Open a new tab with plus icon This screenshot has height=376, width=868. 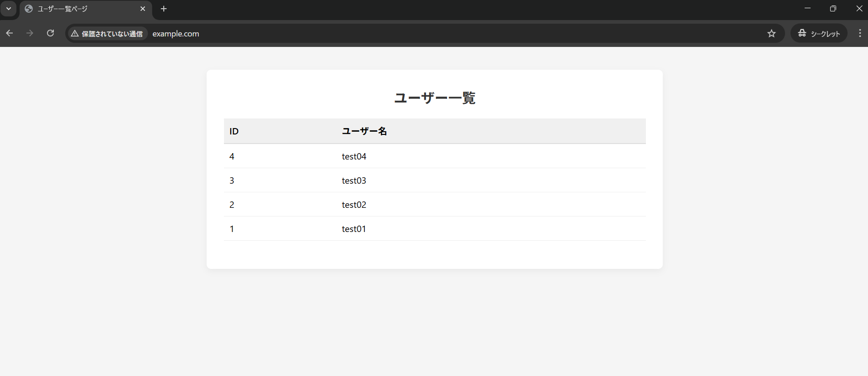164,9
